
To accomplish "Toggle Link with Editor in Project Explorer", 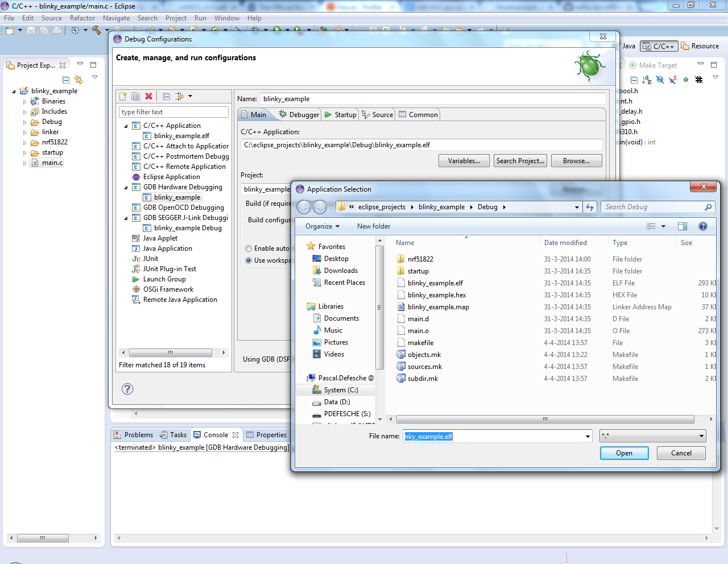I will pos(78,80).
